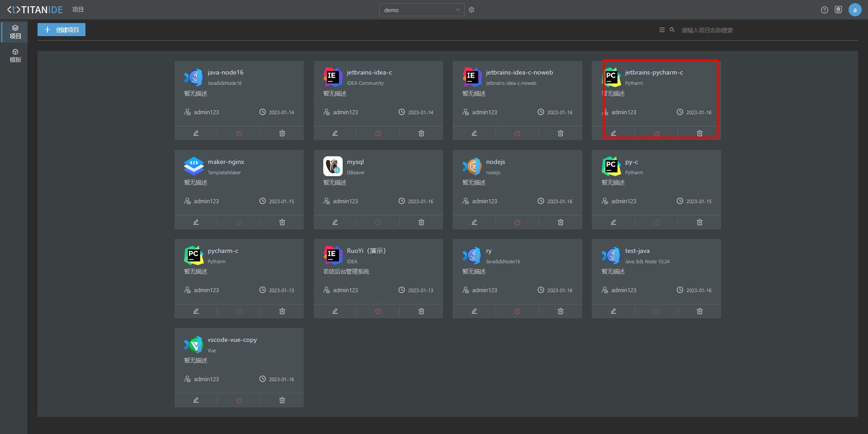Toggle power for jetbrains-idea-c-noweb project
Viewport: 868px width, 434px height.
coord(518,133)
